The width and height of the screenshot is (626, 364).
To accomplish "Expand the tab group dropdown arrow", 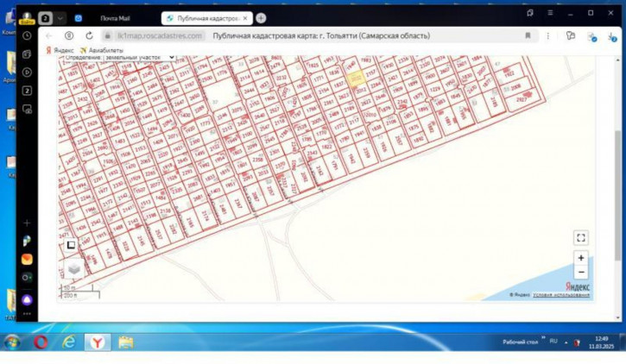I will [x=60, y=18].
